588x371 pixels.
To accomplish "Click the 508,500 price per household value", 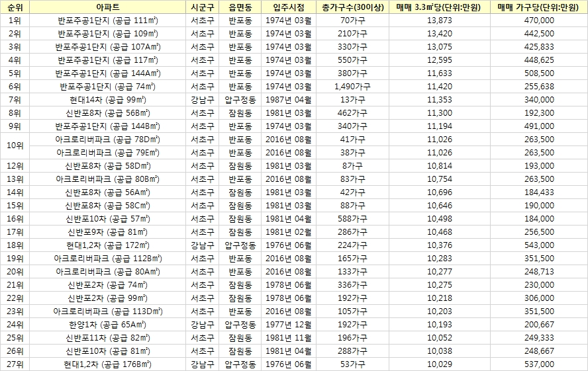I will (539, 73).
